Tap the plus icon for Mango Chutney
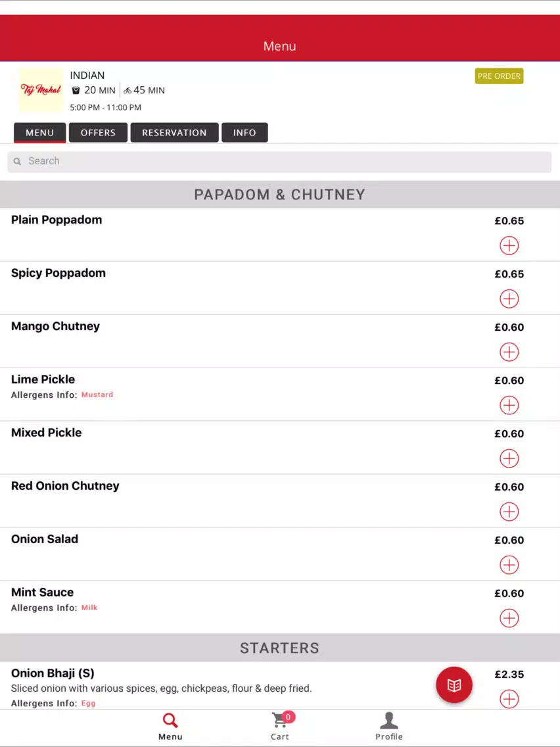 tap(509, 352)
